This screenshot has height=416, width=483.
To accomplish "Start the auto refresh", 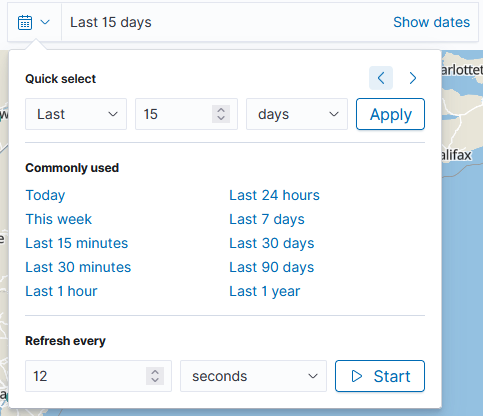I will (x=380, y=376).
